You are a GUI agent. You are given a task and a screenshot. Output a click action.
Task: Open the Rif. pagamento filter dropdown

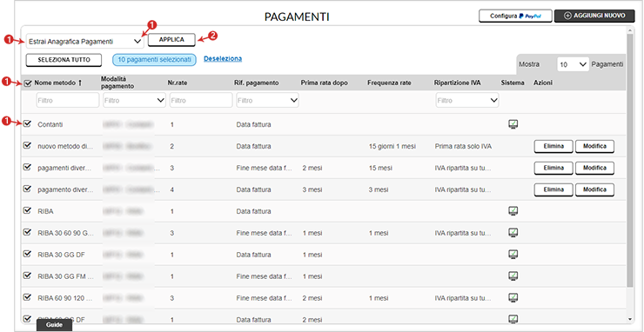pos(267,100)
